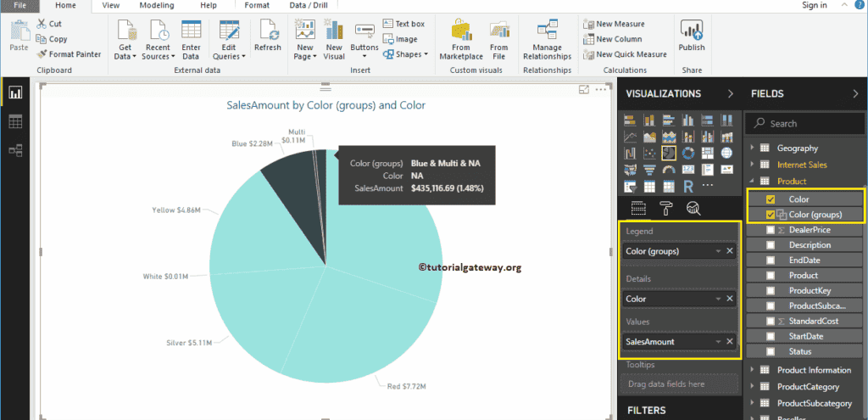This screenshot has height=420, width=868.
Task: Expand the ProductCategory table
Action: [x=752, y=387]
